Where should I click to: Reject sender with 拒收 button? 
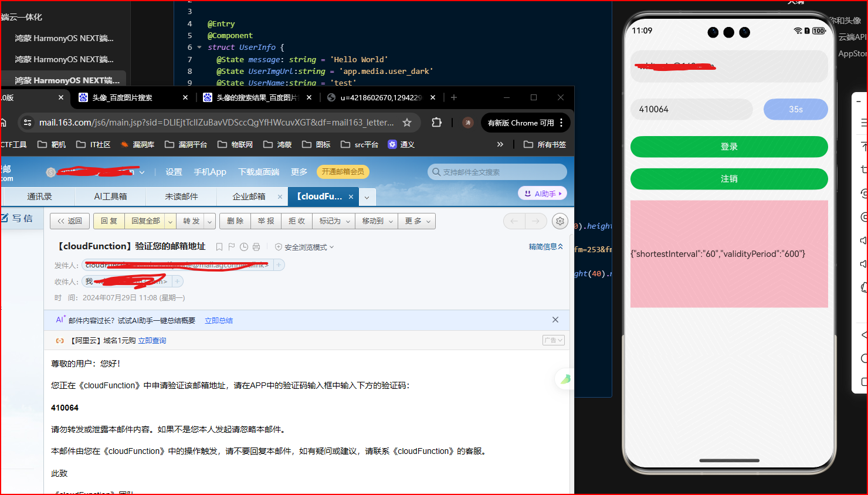297,221
